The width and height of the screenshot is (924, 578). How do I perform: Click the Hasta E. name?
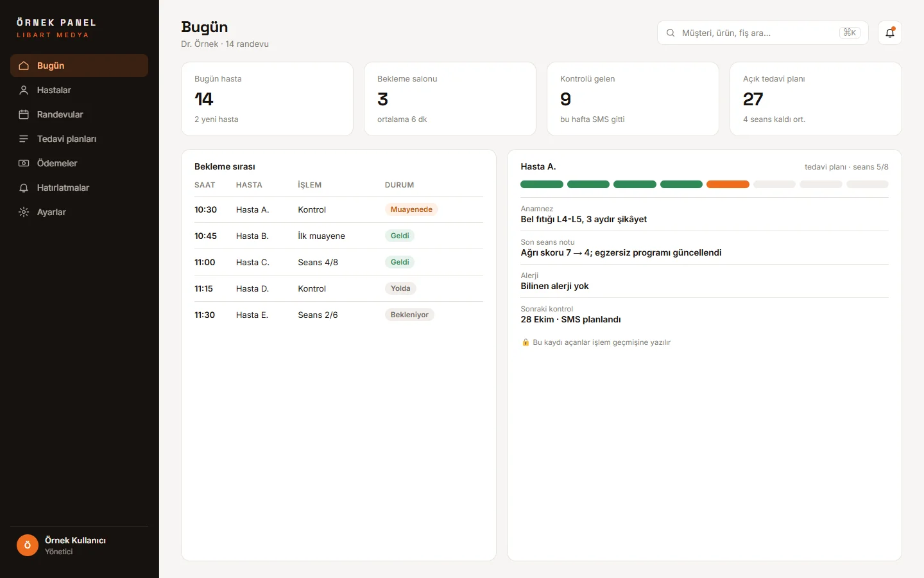click(x=252, y=315)
